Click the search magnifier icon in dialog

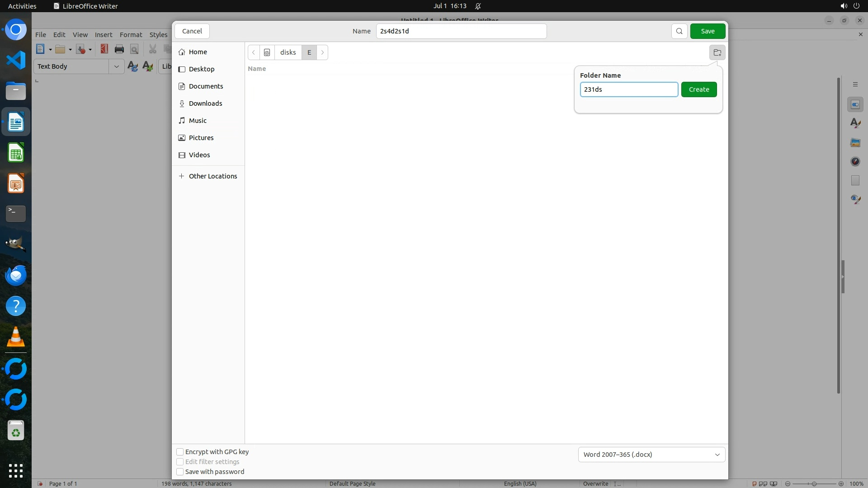pos(679,31)
